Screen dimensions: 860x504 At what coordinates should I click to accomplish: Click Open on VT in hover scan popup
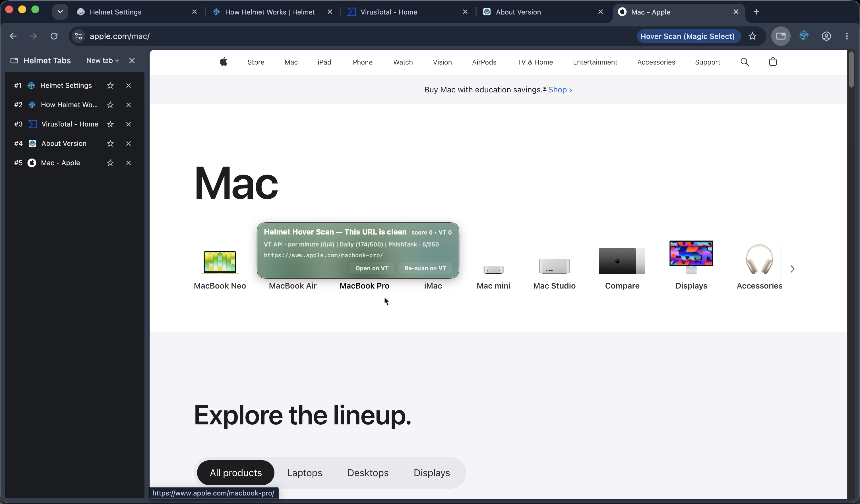[372, 268]
